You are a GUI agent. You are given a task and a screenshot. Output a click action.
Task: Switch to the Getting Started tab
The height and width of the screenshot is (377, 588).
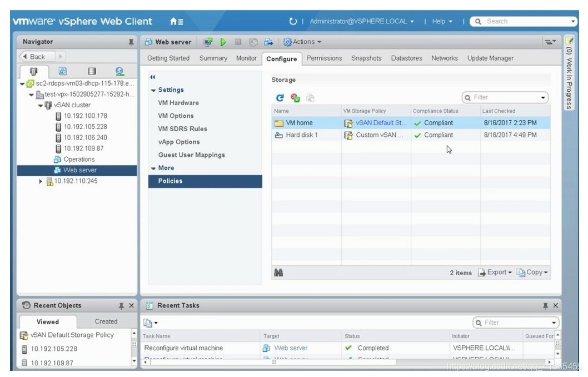click(x=168, y=58)
